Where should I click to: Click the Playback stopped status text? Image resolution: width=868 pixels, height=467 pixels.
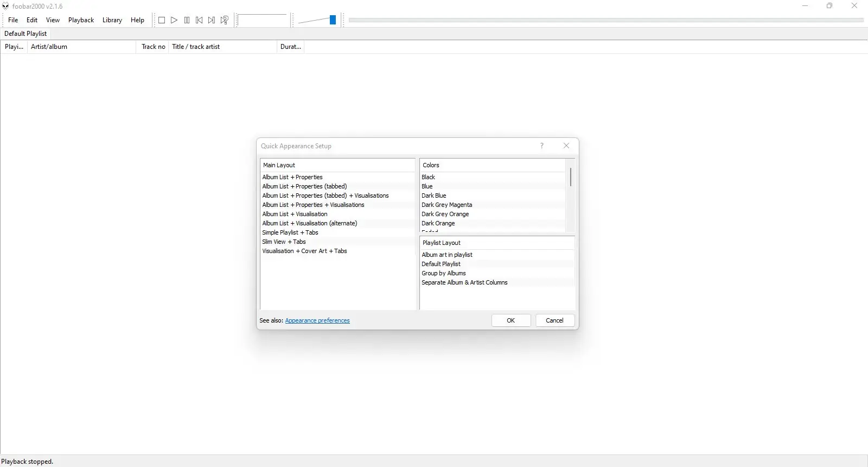(27, 462)
